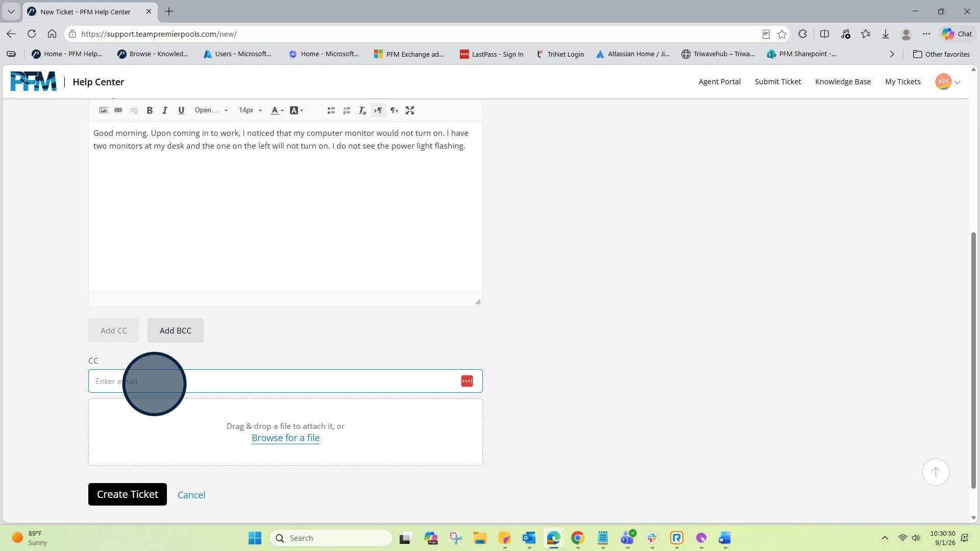Click the scroll-to-top arrow button
Image resolution: width=980 pixels, height=551 pixels.
(935, 472)
